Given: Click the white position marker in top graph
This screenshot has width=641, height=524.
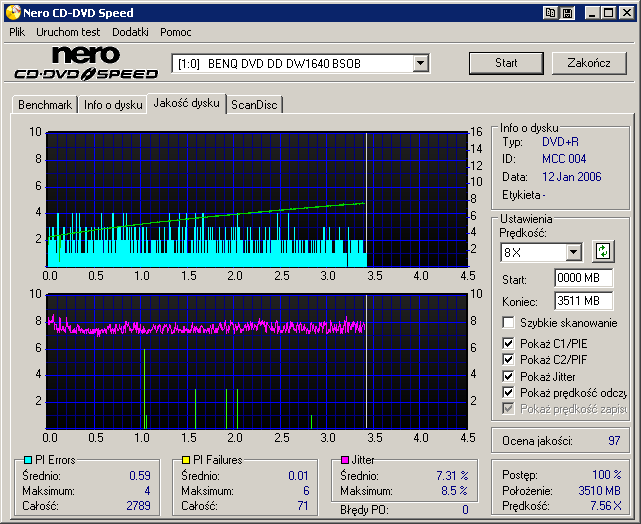Looking at the screenshot, I should 366,199.
